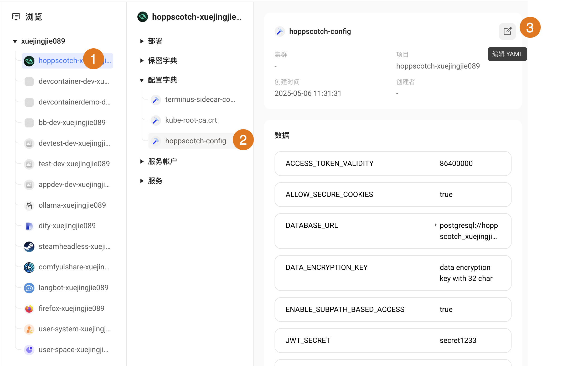Click the Edit YAML pencil icon
The width and height of the screenshot is (588, 366).
click(507, 32)
